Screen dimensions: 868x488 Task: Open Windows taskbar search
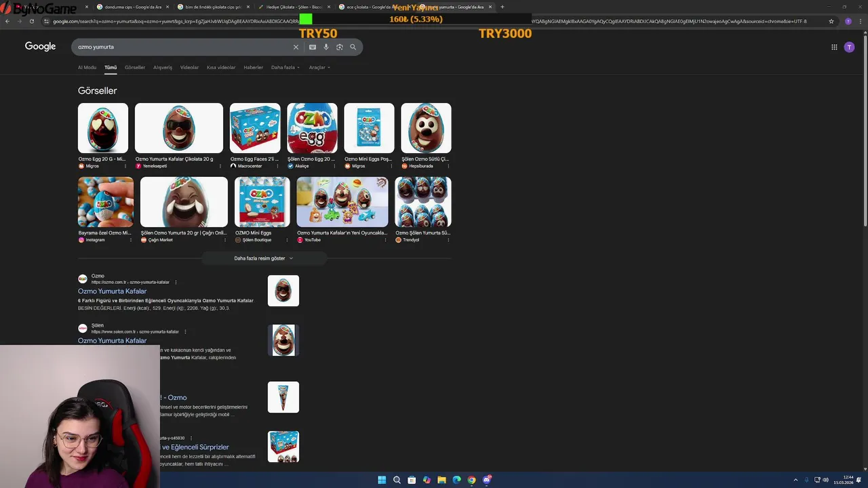397,480
